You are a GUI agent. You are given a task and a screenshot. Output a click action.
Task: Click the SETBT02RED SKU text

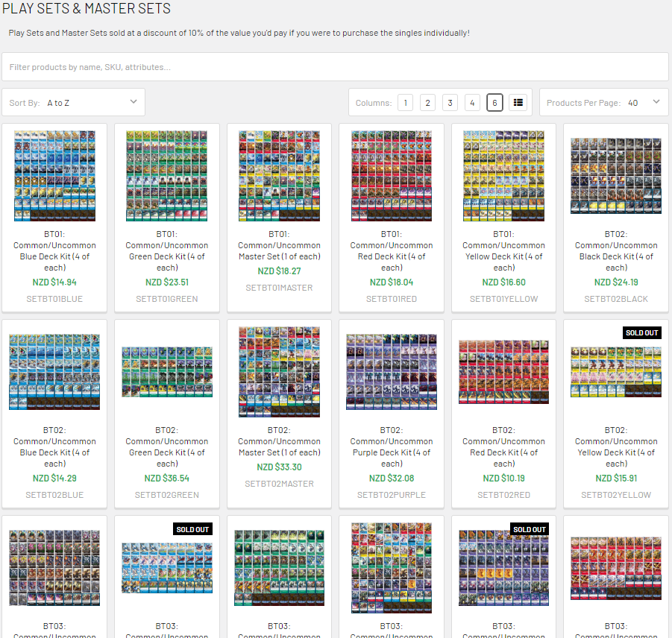tap(503, 495)
